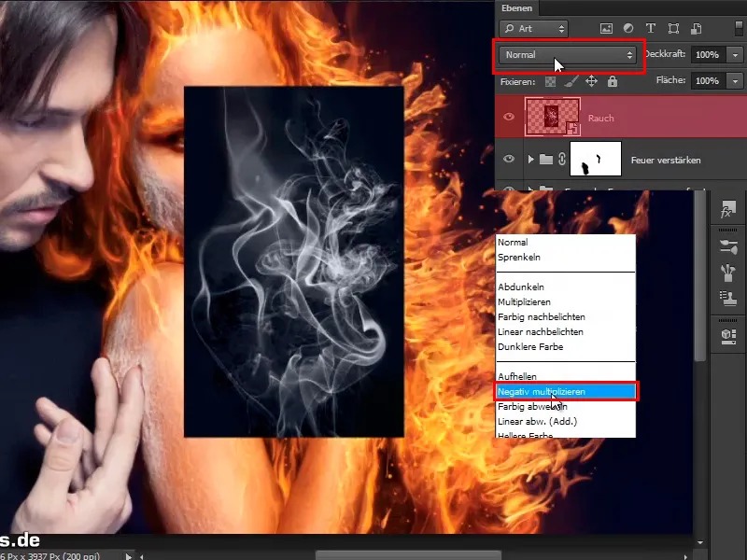
Task: Click the Fläche 100% value field
Action: coord(709,81)
